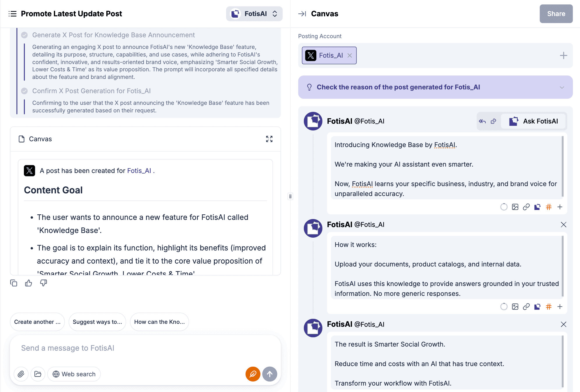
Task: Copy the assistant response
Action: [x=14, y=283]
